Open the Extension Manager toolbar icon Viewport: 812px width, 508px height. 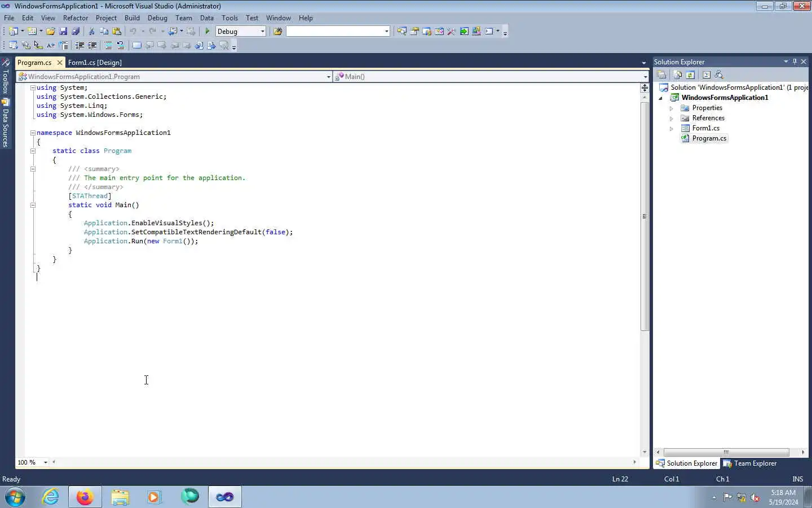[x=476, y=32]
